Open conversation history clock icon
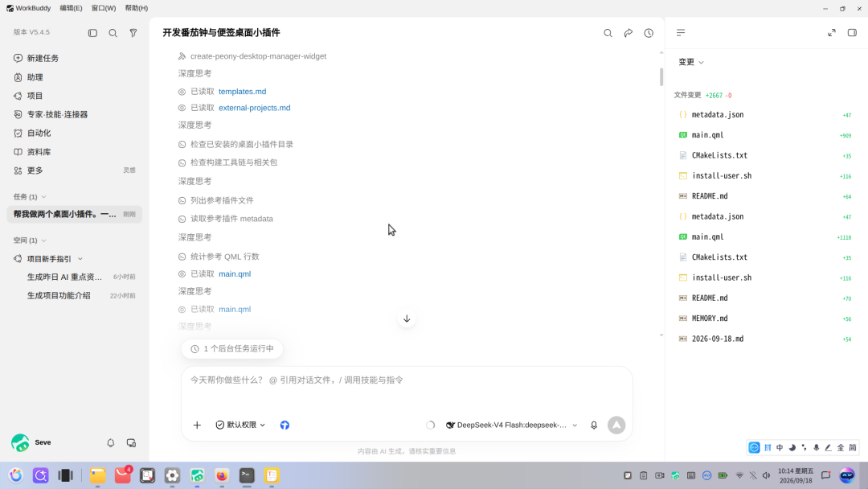The image size is (868, 489). coord(649,33)
